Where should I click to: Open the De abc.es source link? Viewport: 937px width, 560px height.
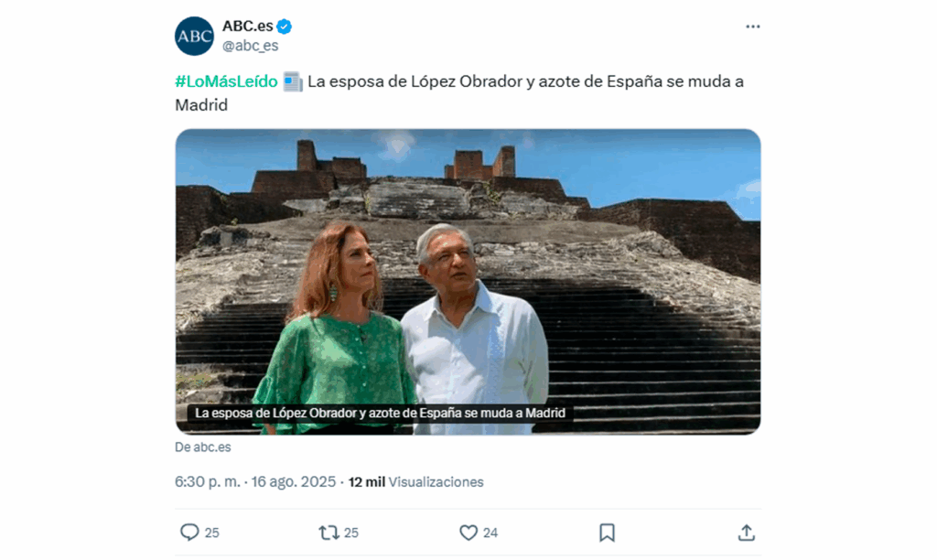tap(202, 447)
